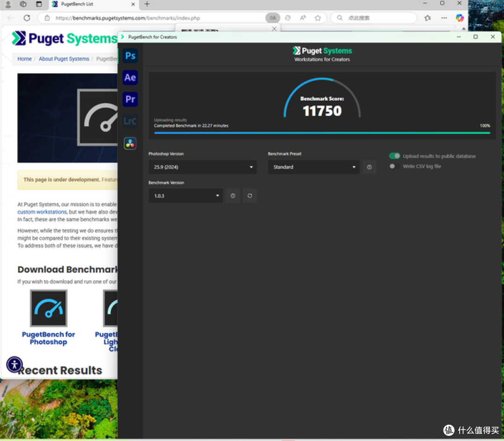Viewport: 504px width, 441px height.
Task: Close the popup behind PugetBench window
Action: point(274,28)
